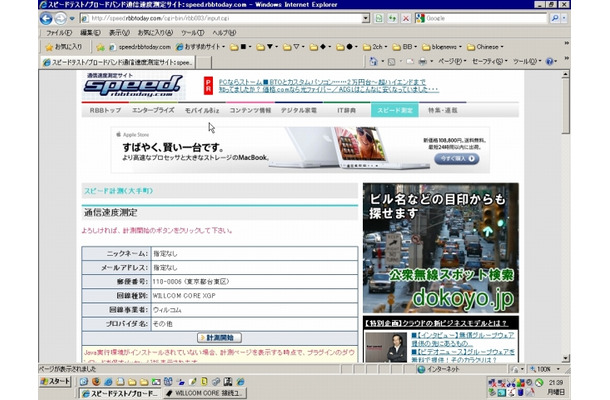Expand the Chinese favorites folder
610x400 pixels.
(x=485, y=47)
